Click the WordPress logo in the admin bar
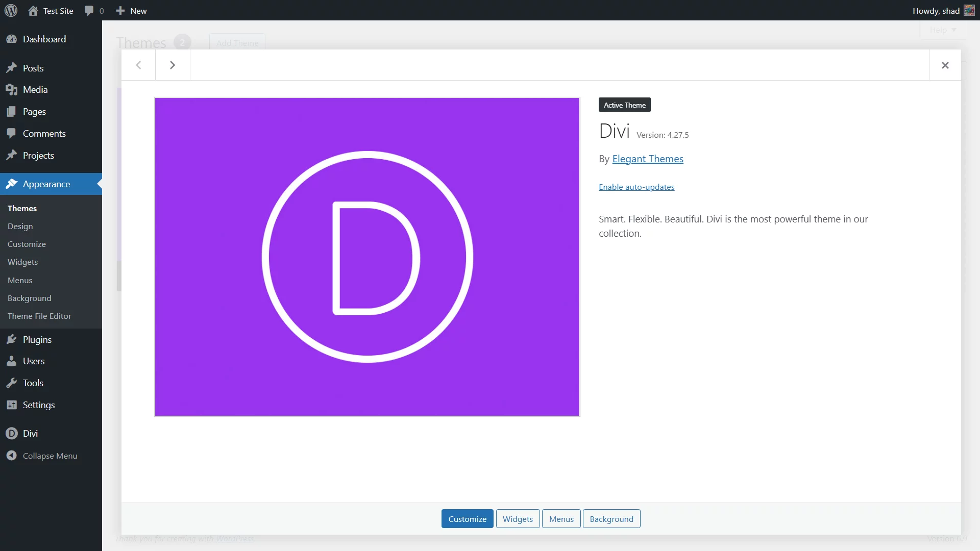Viewport: 980px width, 551px height. [x=10, y=10]
